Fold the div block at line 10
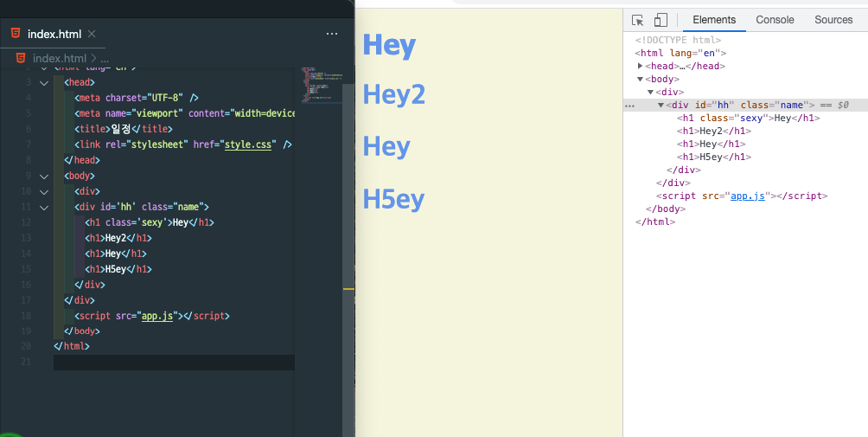 point(44,191)
